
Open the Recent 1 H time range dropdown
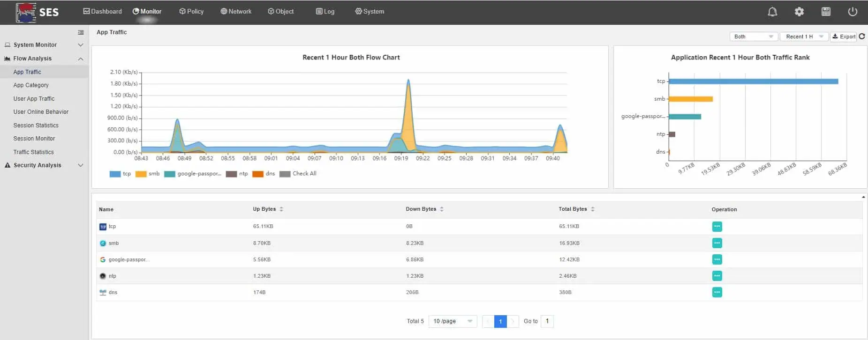pos(804,37)
